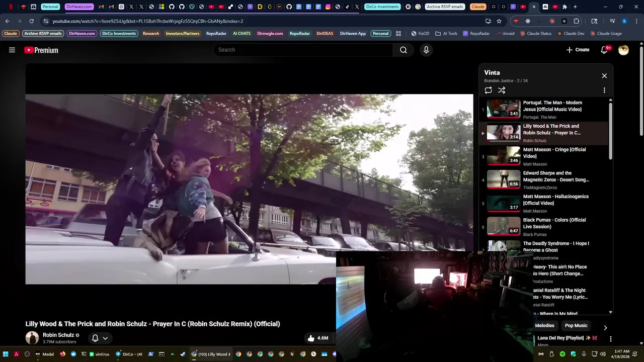
Task: Switch to DirCo Investments tab group
Action: click(x=382, y=7)
